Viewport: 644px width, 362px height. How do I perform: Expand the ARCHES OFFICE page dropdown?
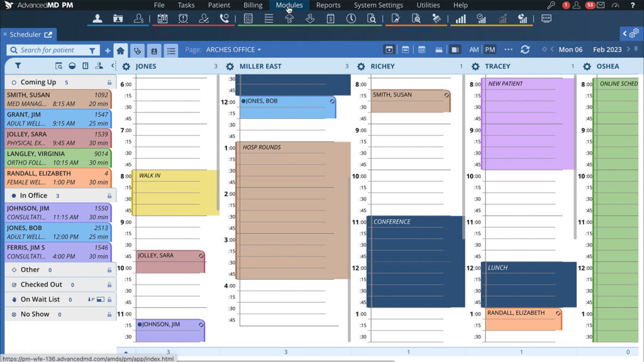coord(233,50)
